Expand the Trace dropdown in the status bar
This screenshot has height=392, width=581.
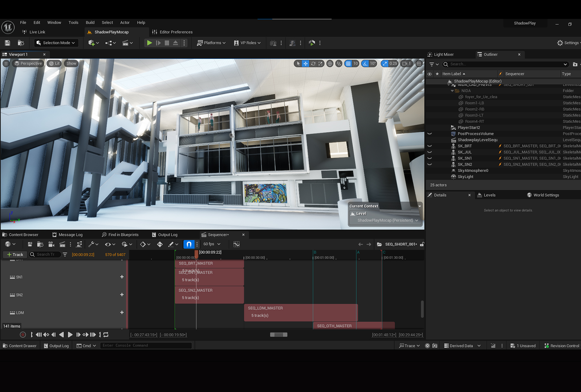[409, 346]
